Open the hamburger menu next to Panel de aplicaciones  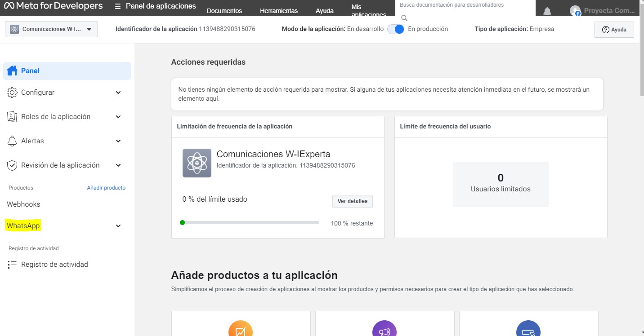pyautogui.click(x=118, y=7)
